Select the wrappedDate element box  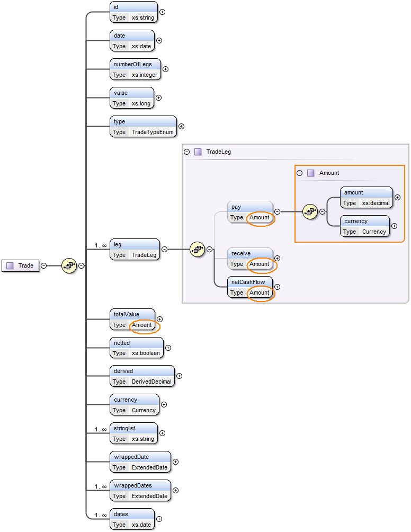140,462
